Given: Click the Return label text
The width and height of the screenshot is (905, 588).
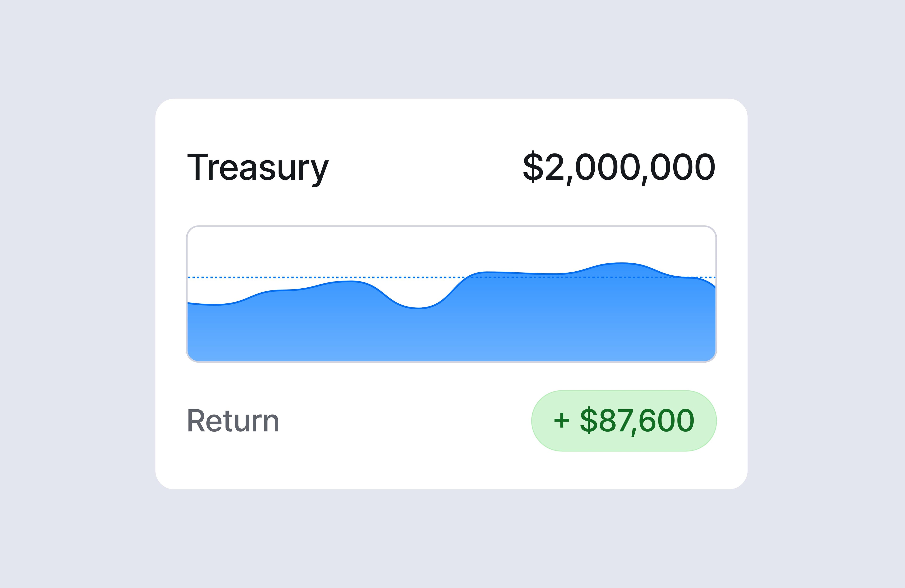Looking at the screenshot, I should click(233, 421).
